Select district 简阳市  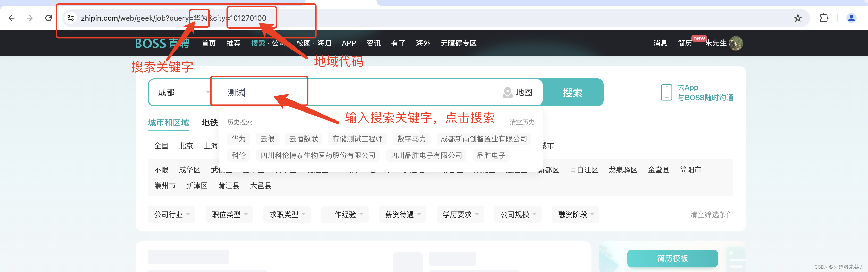pos(690,170)
